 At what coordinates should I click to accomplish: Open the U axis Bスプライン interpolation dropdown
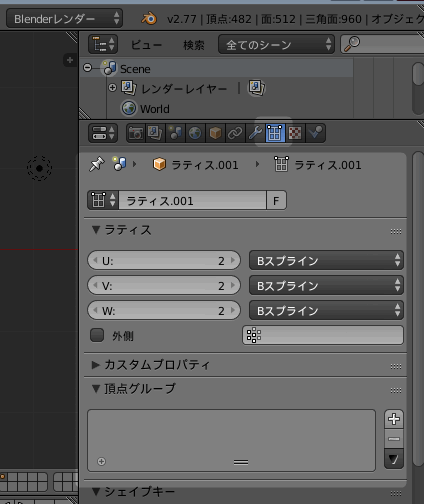[x=326, y=260]
